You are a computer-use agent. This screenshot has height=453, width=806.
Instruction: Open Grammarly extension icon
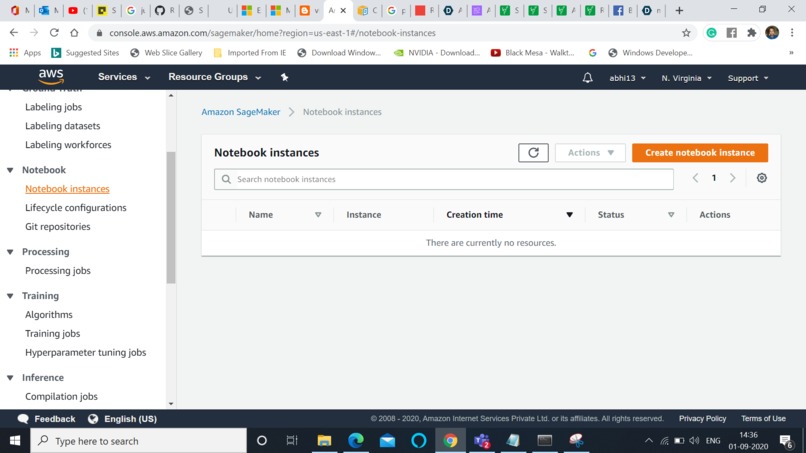click(x=711, y=32)
